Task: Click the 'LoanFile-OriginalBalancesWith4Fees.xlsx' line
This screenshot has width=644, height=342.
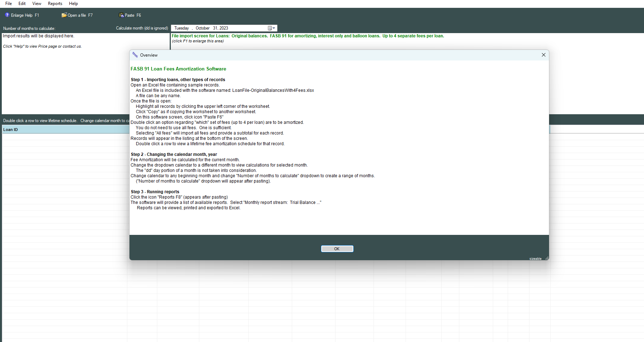Action: (225, 90)
